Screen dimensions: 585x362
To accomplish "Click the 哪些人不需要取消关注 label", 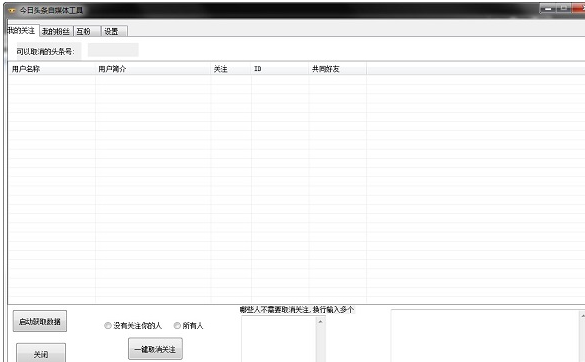I will [x=297, y=309].
